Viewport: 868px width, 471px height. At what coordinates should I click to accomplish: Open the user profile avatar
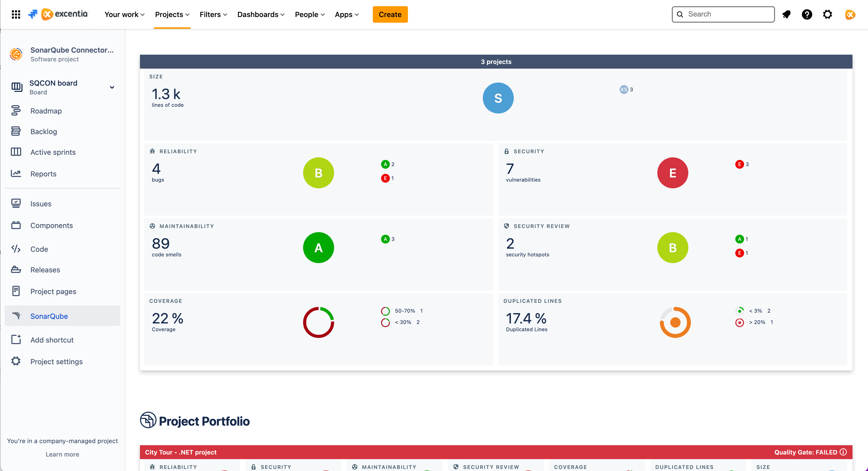pyautogui.click(x=850, y=14)
